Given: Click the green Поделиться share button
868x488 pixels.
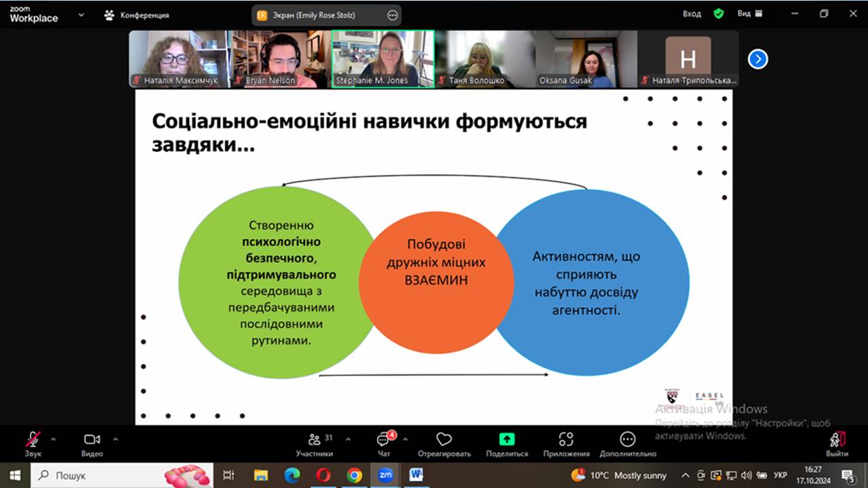Looking at the screenshot, I should pyautogui.click(x=507, y=444).
